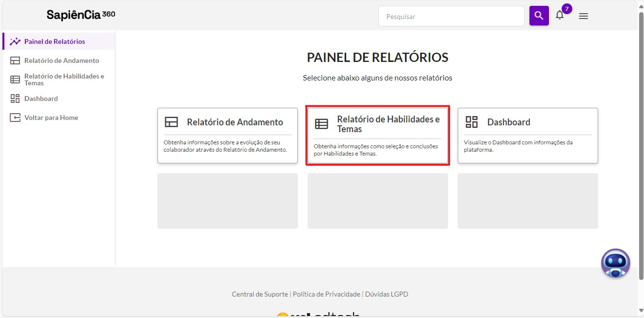Open the Dashboard card title
Viewport: 644px width, 318px height.
[x=508, y=122]
